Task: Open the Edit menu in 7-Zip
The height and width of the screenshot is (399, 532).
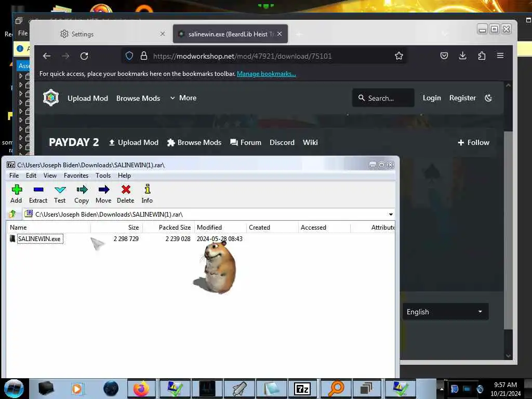Action: tap(31, 176)
